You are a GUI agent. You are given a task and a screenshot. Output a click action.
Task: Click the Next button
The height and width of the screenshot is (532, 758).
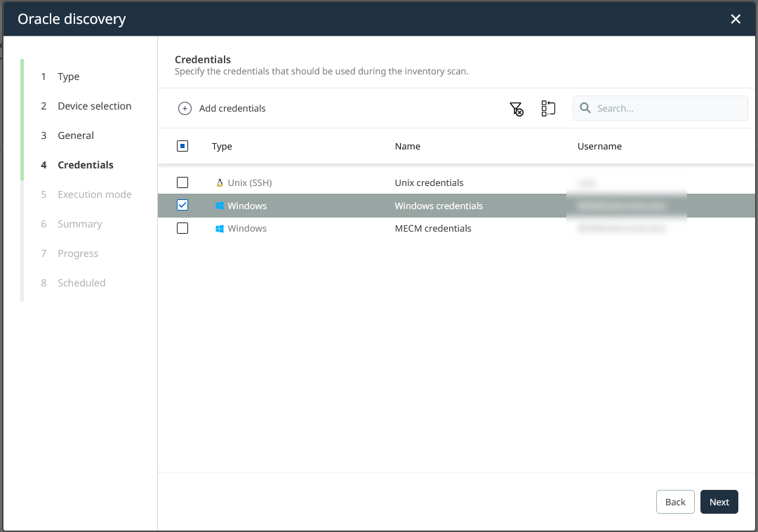(719, 502)
